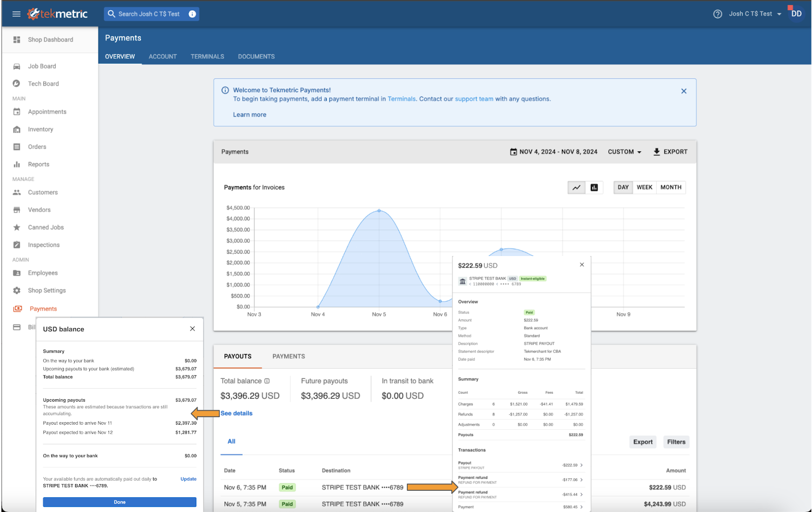Click the info icon in search bar

coord(192,14)
